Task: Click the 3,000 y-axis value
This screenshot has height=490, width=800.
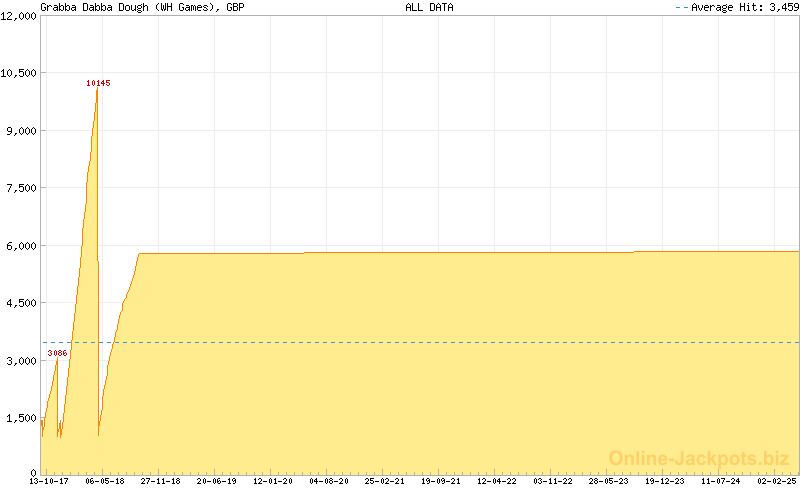Action: click(x=23, y=360)
